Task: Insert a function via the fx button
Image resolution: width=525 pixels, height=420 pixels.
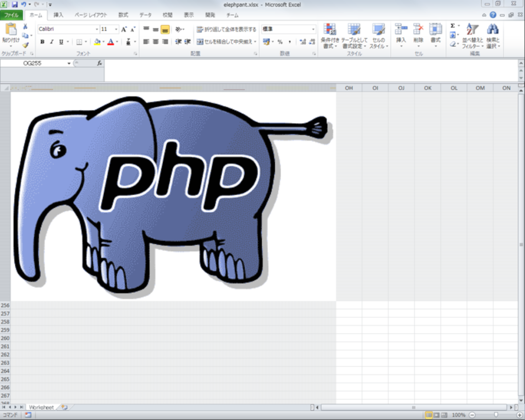Action: pos(99,63)
